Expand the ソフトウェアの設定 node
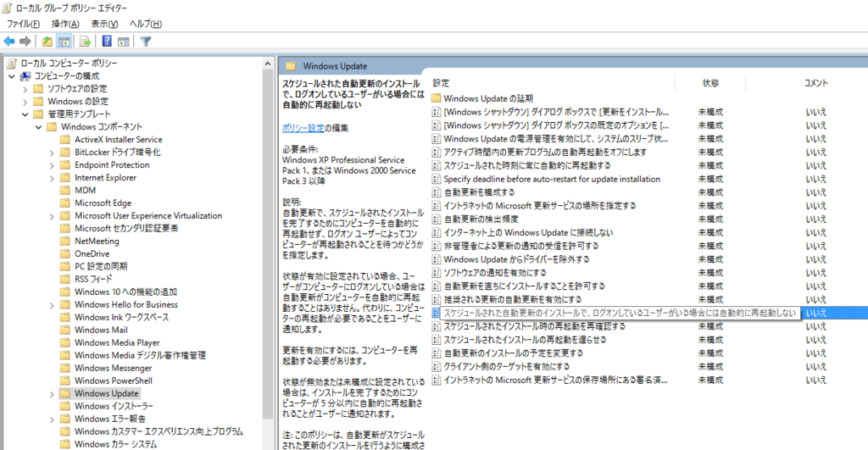The image size is (868, 450). point(25,89)
